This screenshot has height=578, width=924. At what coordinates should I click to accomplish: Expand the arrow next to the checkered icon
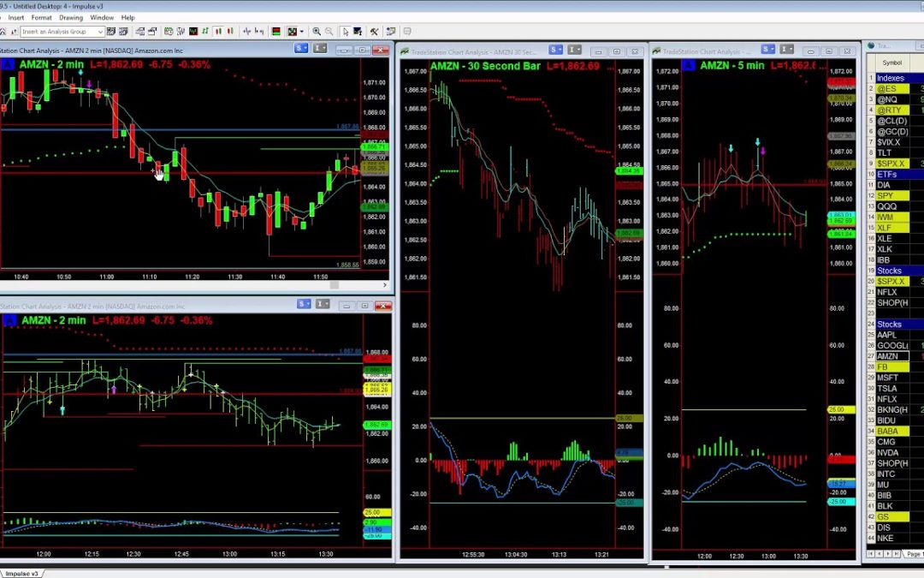pos(302,32)
